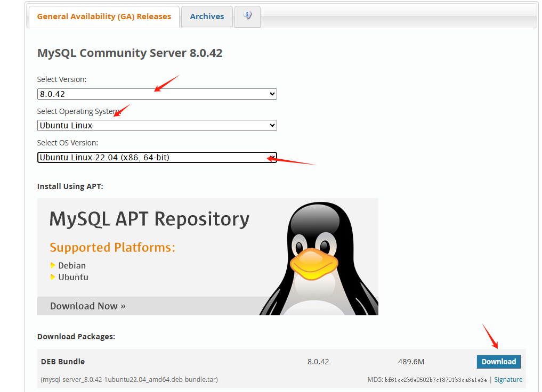The width and height of the screenshot is (542, 392).
Task: Click the yellow arrow bullet next to Ubuntu
Action: click(53, 277)
